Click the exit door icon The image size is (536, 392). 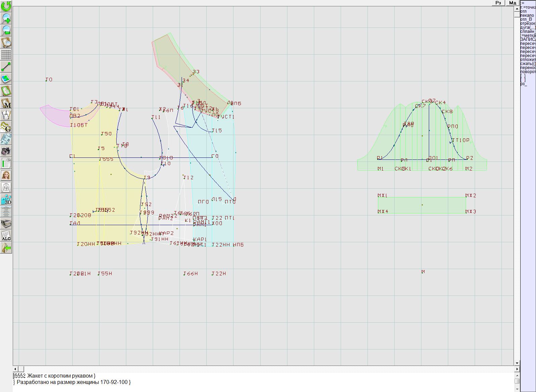(6, 248)
